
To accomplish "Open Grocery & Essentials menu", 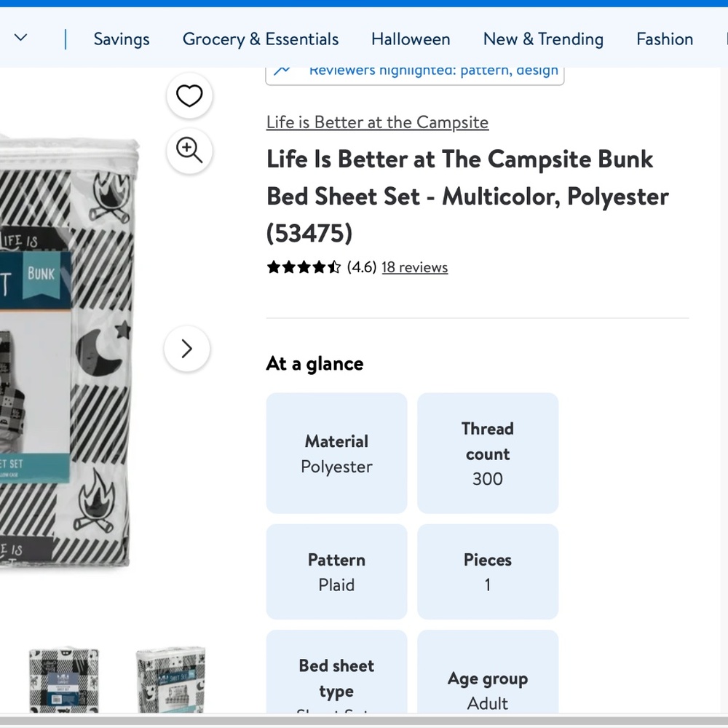I will pos(261,39).
